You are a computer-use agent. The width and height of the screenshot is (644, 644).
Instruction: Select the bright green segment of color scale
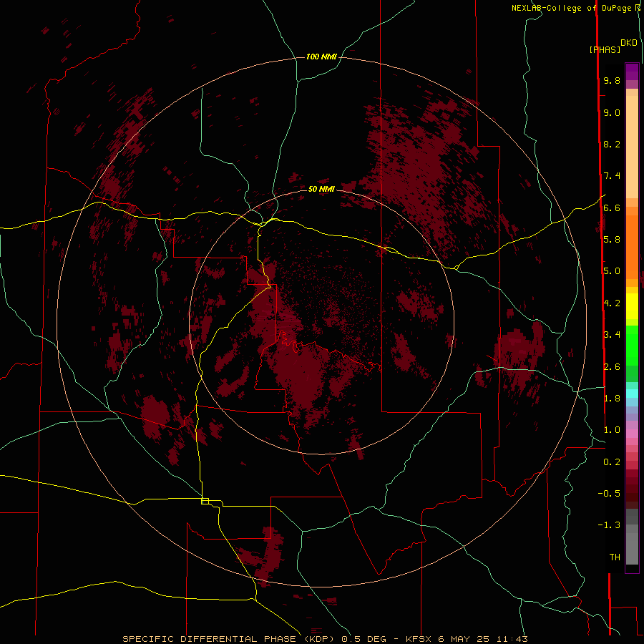tap(632, 345)
